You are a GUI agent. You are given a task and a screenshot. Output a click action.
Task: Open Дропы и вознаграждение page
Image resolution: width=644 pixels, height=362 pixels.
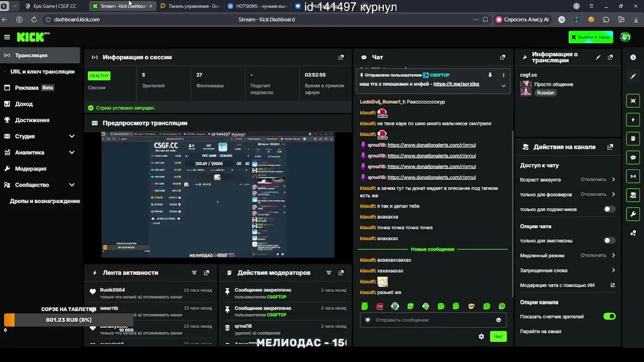(x=45, y=201)
